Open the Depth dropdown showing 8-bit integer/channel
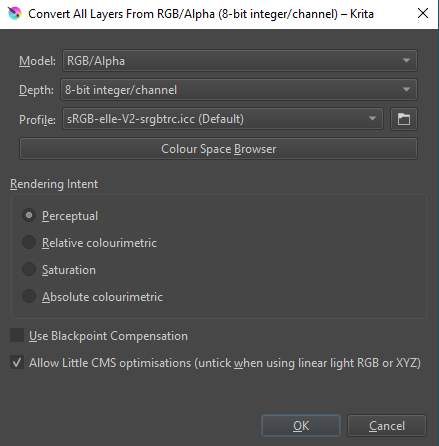 click(x=239, y=90)
